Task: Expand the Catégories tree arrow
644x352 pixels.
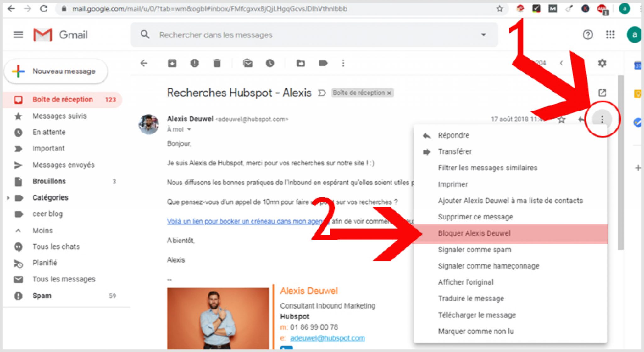Action: pyautogui.click(x=8, y=198)
